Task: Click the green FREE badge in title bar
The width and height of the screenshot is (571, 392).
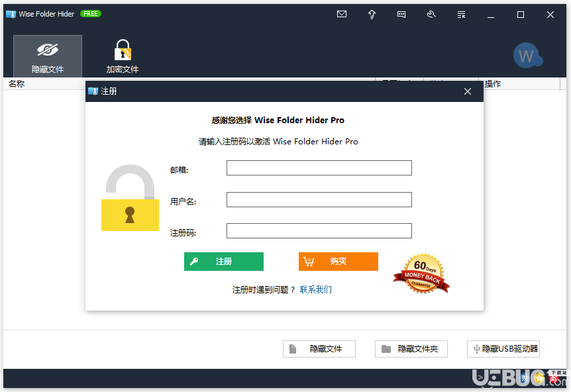Action: (91, 14)
